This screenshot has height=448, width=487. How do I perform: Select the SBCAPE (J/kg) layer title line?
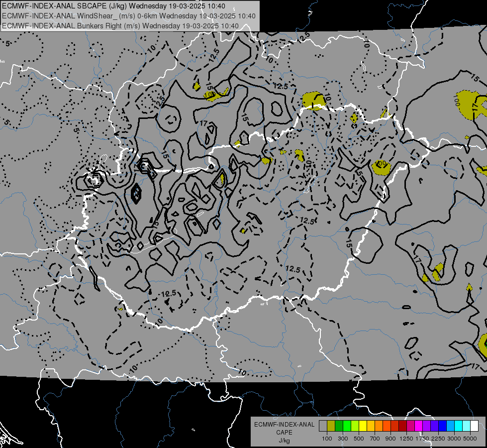pyautogui.click(x=114, y=6)
